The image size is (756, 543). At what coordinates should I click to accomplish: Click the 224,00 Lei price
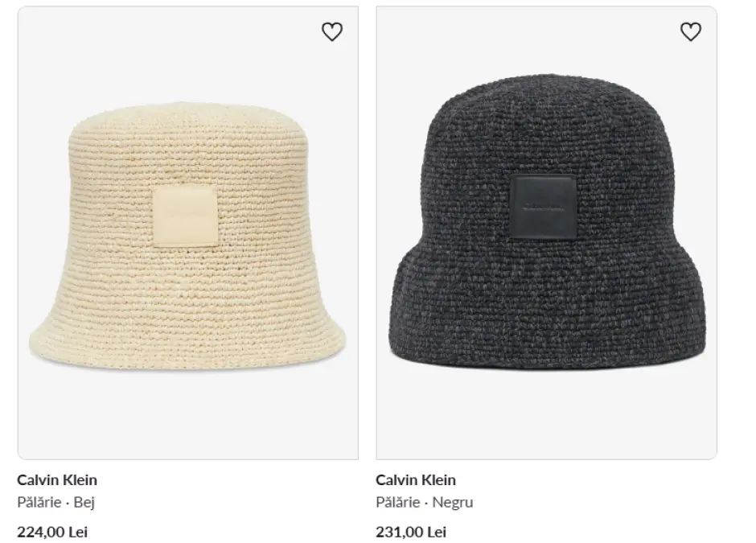click(52, 532)
